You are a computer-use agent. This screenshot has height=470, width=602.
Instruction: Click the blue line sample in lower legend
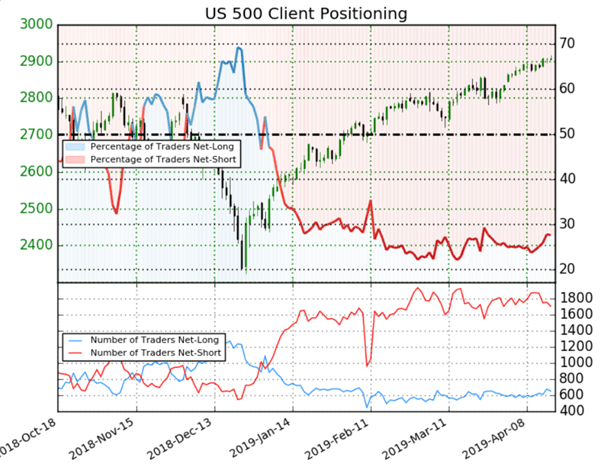75,340
